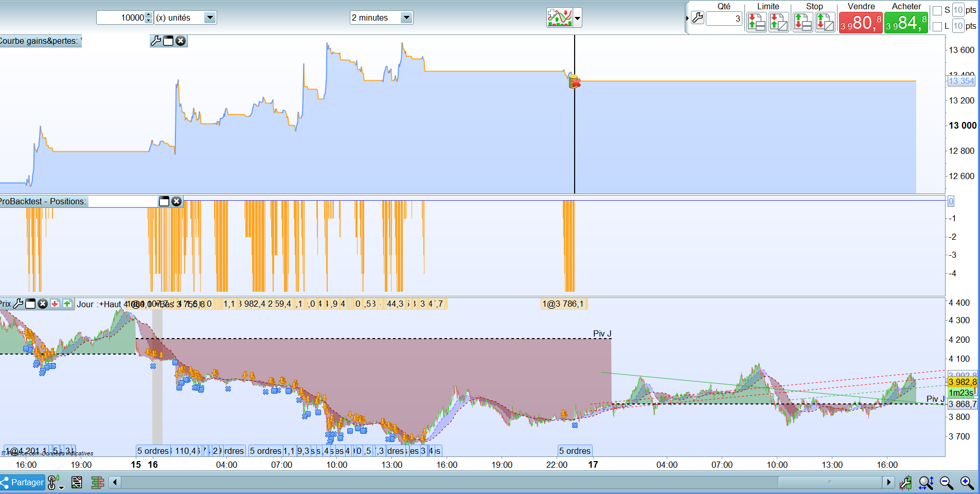
Task: Click the second Limite order icon
Action: click(x=778, y=22)
